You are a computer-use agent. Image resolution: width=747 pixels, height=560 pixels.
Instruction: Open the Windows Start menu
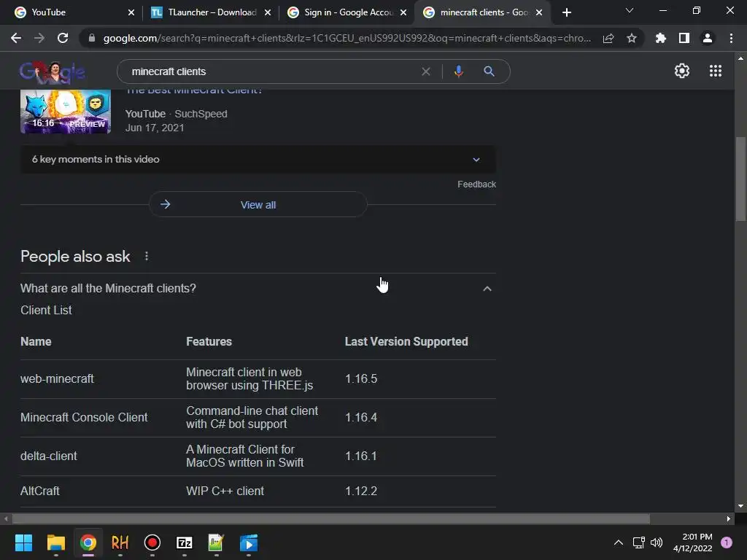click(x=23, y=542)
